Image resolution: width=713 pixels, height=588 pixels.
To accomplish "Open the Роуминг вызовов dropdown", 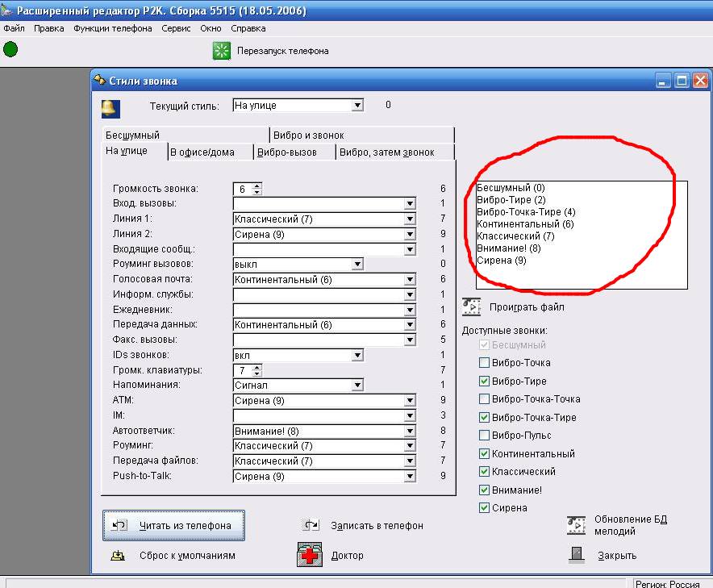I will click(357, 265).
